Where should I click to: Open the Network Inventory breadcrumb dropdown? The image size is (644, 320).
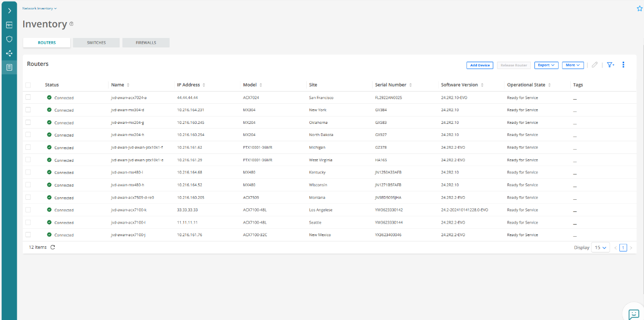tap(40, 8)
